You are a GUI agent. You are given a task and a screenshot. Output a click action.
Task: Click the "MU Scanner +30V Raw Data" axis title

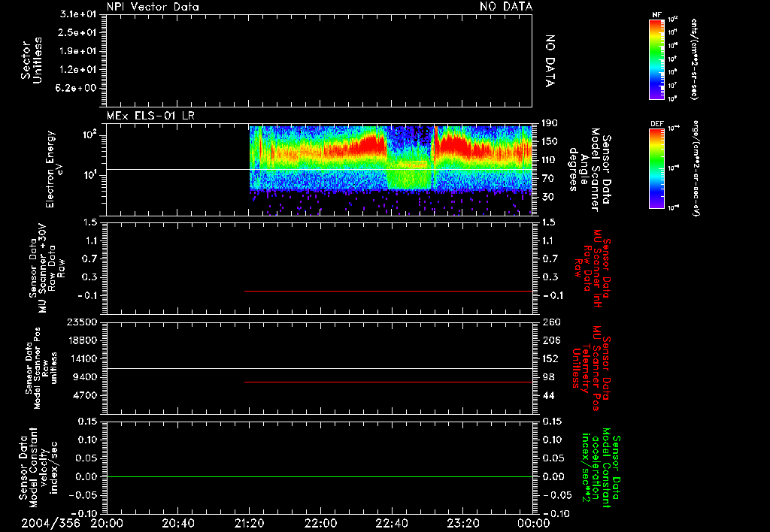click(47, 269)
